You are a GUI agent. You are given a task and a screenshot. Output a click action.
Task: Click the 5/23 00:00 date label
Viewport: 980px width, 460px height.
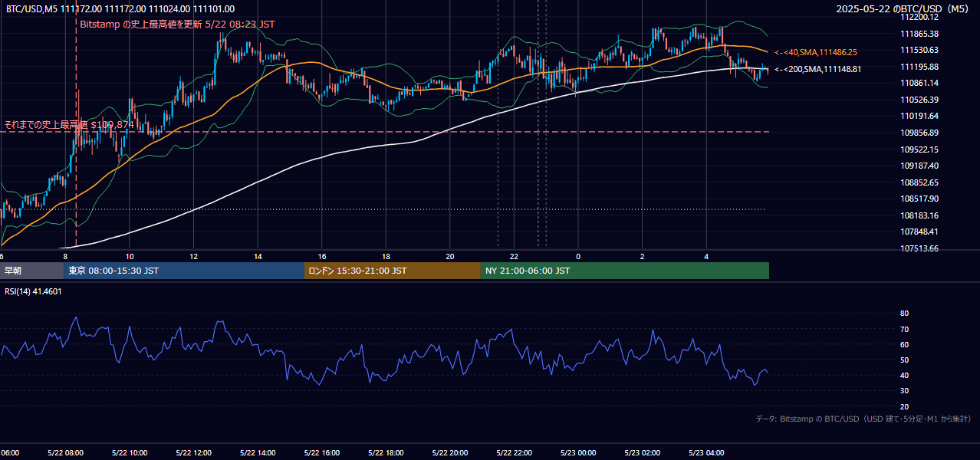coord(577,452)
